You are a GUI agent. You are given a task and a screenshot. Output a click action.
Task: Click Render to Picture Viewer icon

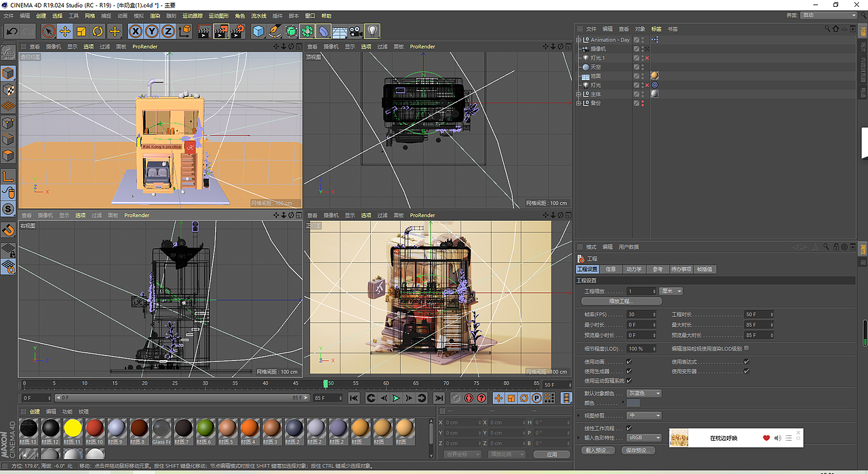[x=220, y=31]
